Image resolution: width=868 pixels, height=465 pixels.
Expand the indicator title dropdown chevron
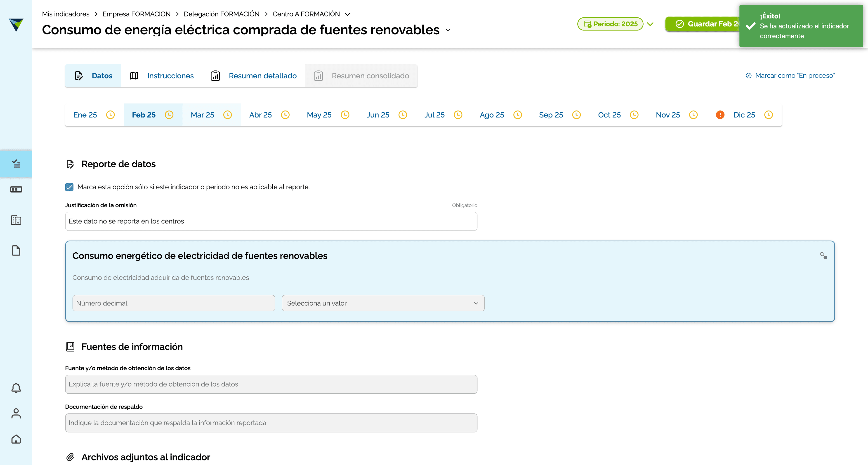(448, 30)
